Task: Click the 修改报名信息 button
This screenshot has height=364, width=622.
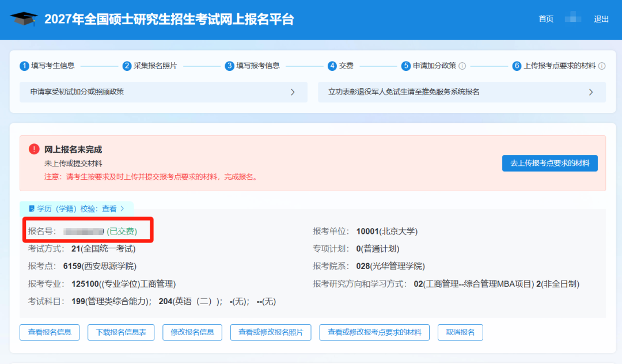Action: tap(192, 332)
